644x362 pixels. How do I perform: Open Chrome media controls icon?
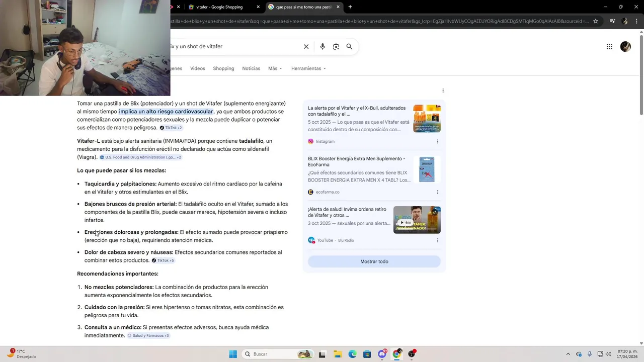point(612,21)
